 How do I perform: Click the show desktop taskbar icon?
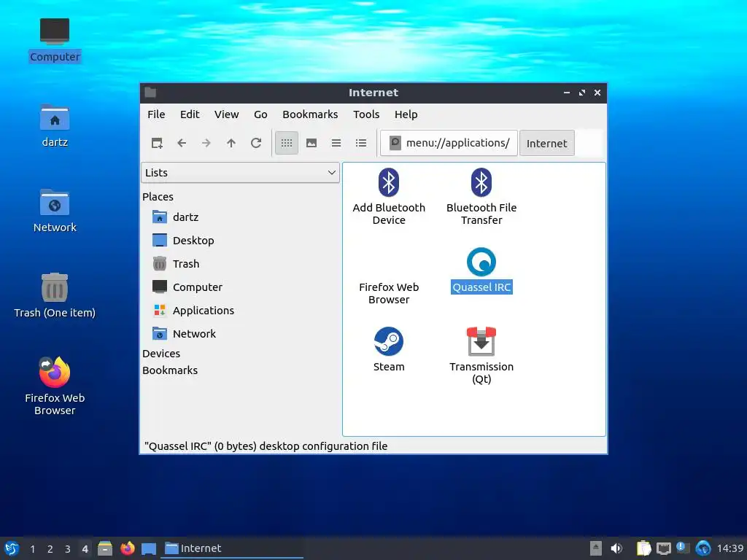click(x=149, y=549)
